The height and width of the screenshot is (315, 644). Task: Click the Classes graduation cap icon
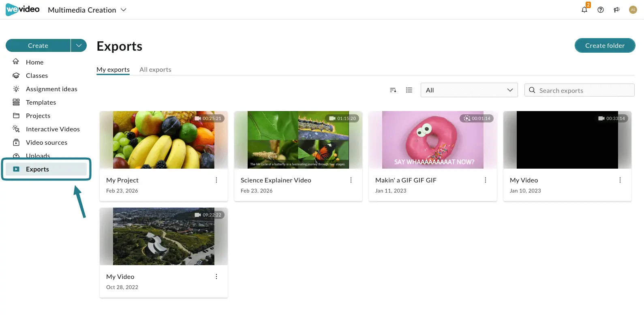16,75
